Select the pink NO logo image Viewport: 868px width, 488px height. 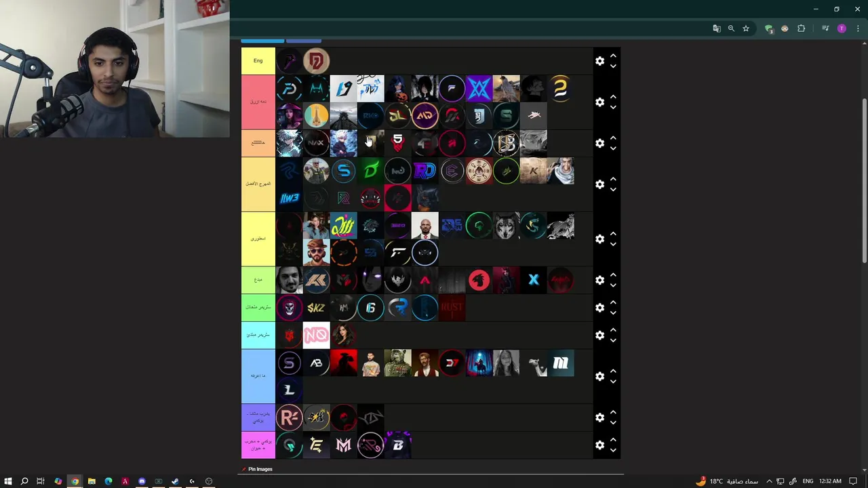pos(316,335)
